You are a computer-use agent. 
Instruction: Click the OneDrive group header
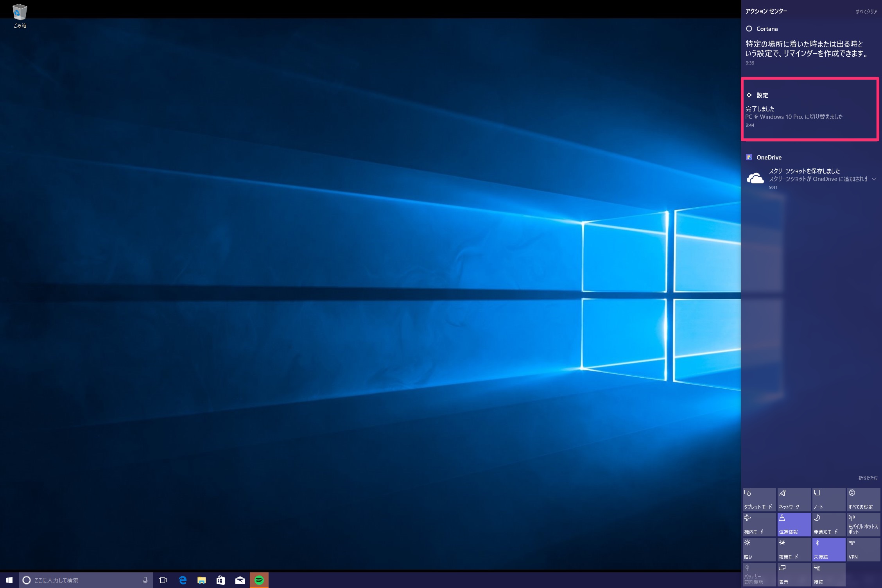pyautogui.click(x=764, y=157)
